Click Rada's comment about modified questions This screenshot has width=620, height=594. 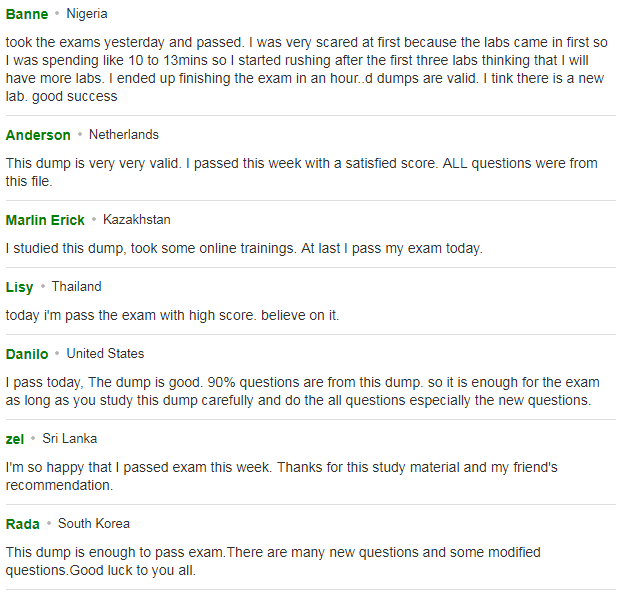(273, 562)
